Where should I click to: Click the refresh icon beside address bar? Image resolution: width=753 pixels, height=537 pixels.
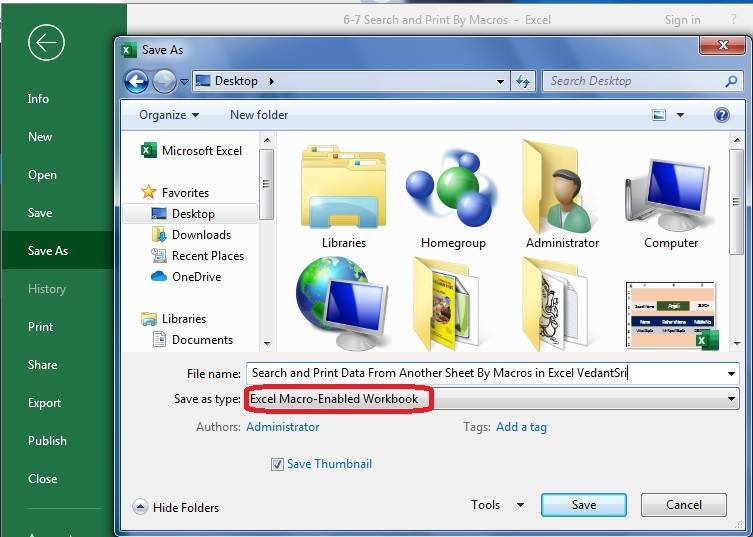[523, 81]
